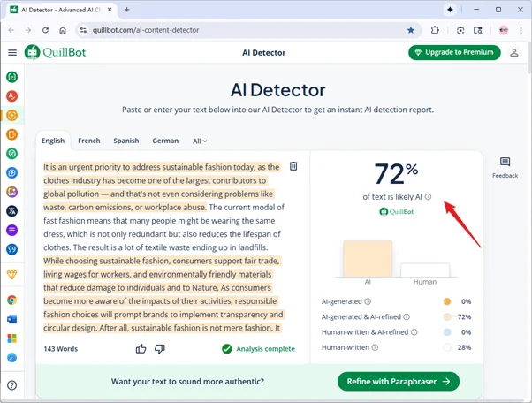Open the user account profile icon

(x=514, y=53)
